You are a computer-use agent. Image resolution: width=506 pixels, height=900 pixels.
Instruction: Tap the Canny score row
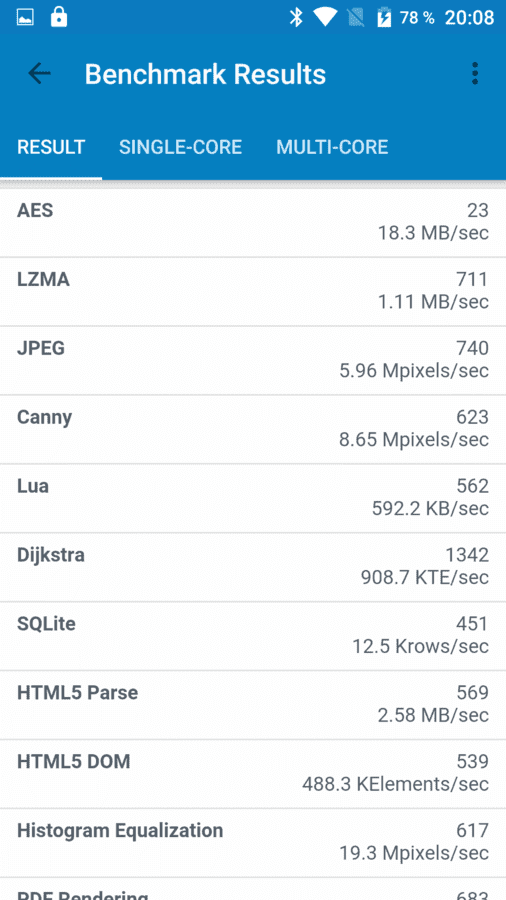tap(253, 429)
